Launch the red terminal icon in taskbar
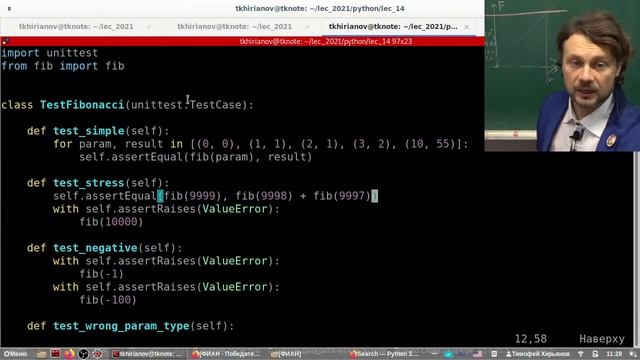Image resolution: width=640 pixels, height=360 pixels. pos(56,353)
